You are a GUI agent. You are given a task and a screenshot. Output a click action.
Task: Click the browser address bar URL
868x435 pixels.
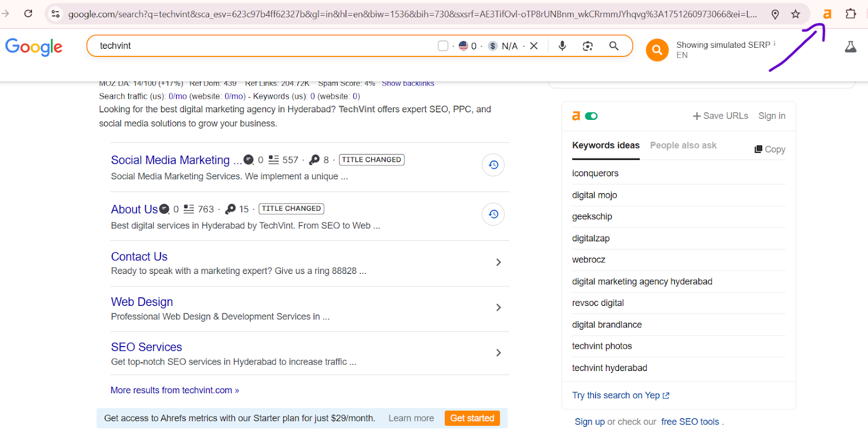pyautogui.click(x=412, y=14)
